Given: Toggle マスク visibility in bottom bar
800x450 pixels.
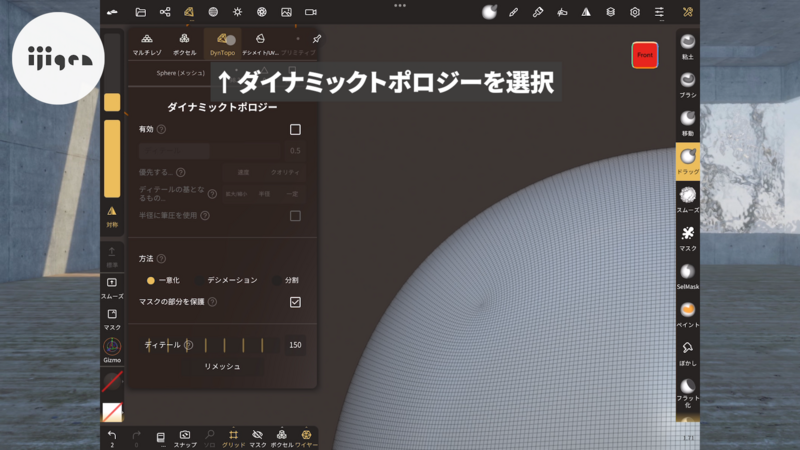Looking at the screenshot, I should coord(258,438).
